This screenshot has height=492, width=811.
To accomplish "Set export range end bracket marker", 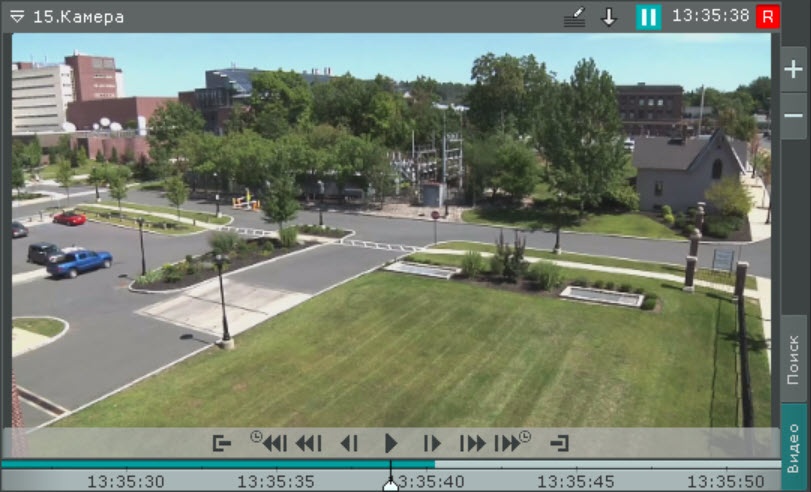I will [x=559, y=443].
